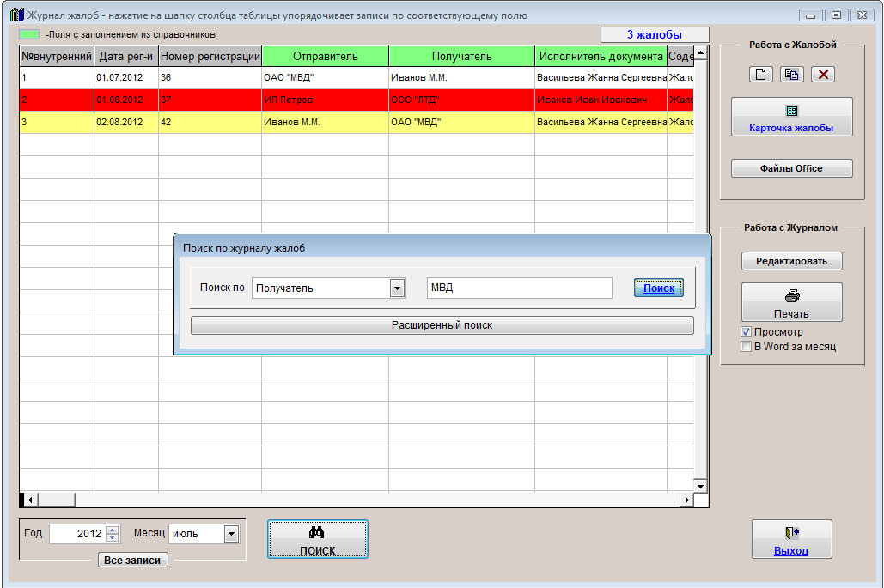
Task: Focus the Год input field
Action: point(77,534)
